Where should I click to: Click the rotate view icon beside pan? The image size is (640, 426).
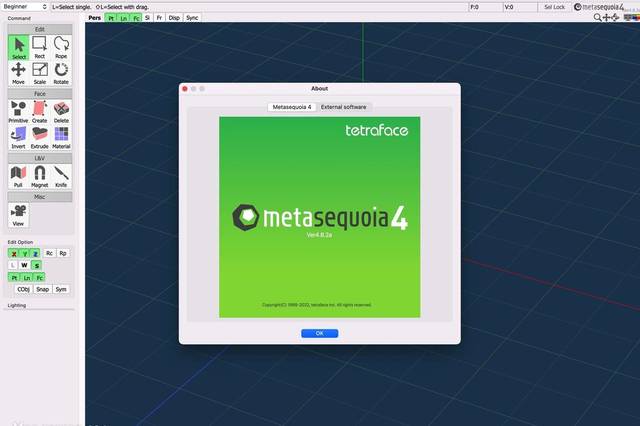(x=615, y=17)
